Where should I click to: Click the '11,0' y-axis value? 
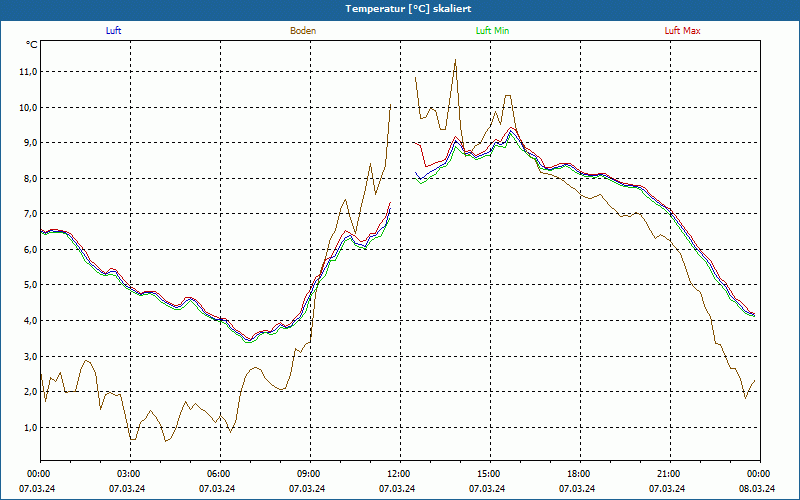coord(28,72)
